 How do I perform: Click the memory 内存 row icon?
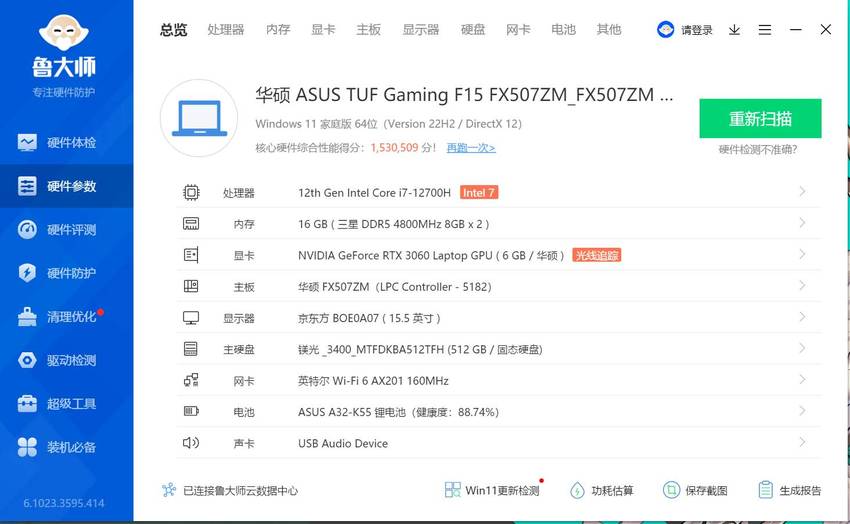191,224
